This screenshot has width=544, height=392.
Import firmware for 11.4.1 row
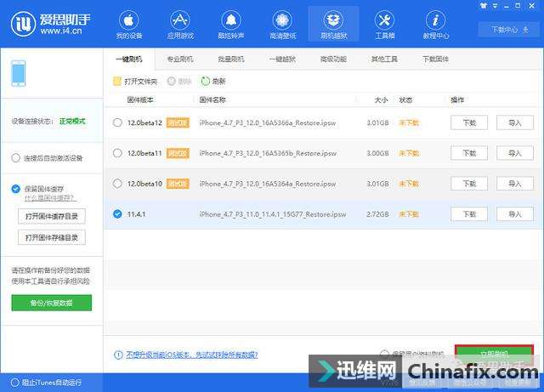(x=515, y=214)
